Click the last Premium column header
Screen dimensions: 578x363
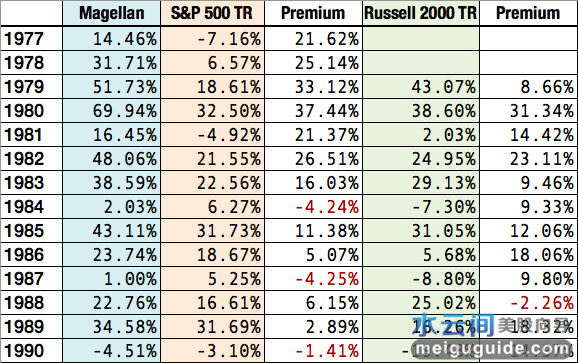528,13
